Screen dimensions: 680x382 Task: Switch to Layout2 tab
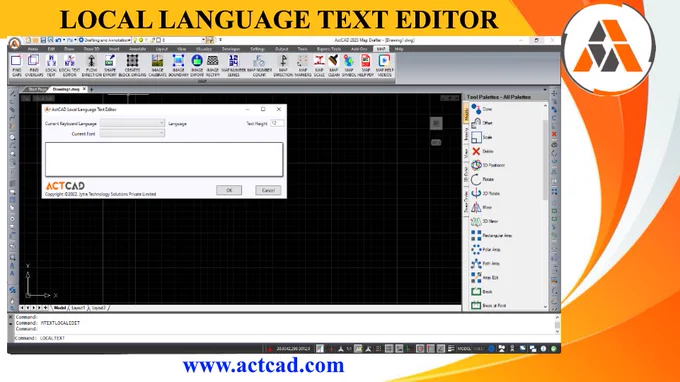[x=98, y=308]
